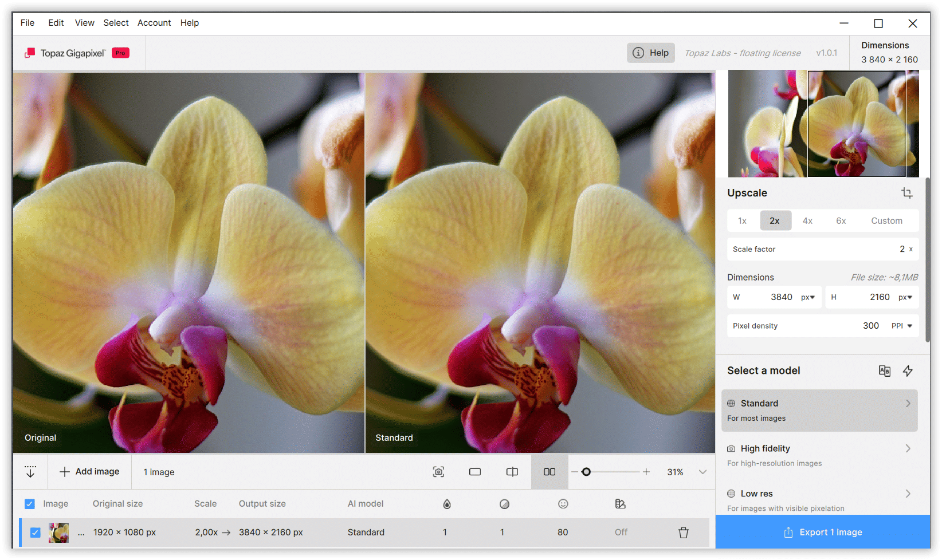Image resolution: width=942 pixels, height=560 pixels.
Task: Open the File menu
Action: pyautogui.click(x=28, y=23)
